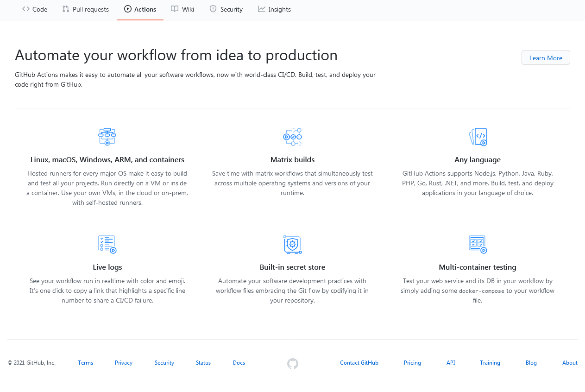Visit the Blog footer link
The width and height of the screenshot is (585, 392).
[531, 363]
